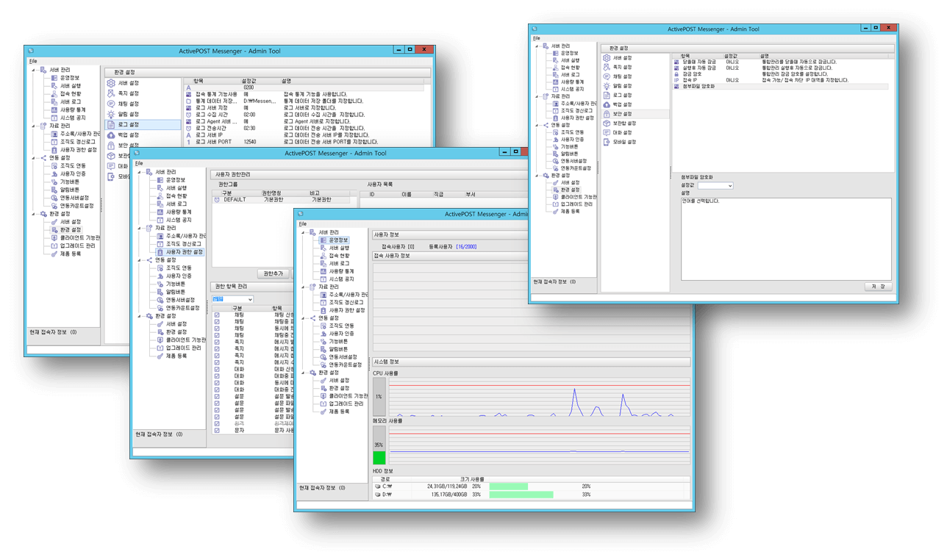Click the 35% memory usage gauge
The image size is (947, 560).
(379, 445)
